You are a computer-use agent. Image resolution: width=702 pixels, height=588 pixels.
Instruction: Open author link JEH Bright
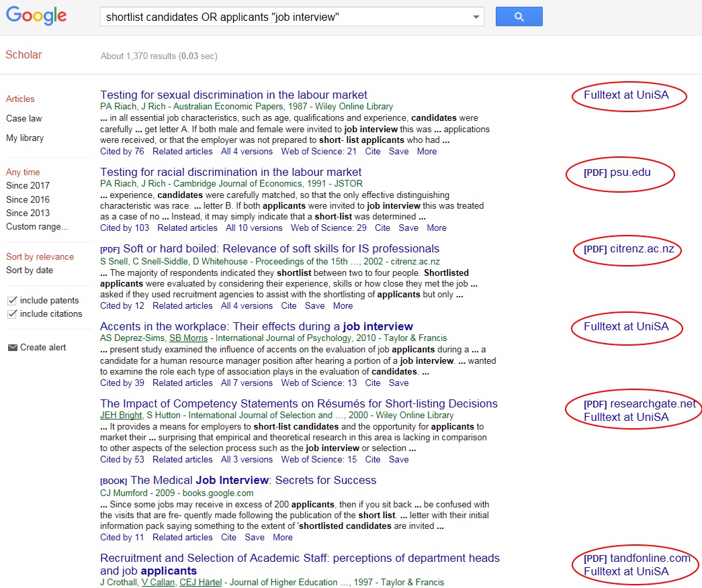pos(121,415)
